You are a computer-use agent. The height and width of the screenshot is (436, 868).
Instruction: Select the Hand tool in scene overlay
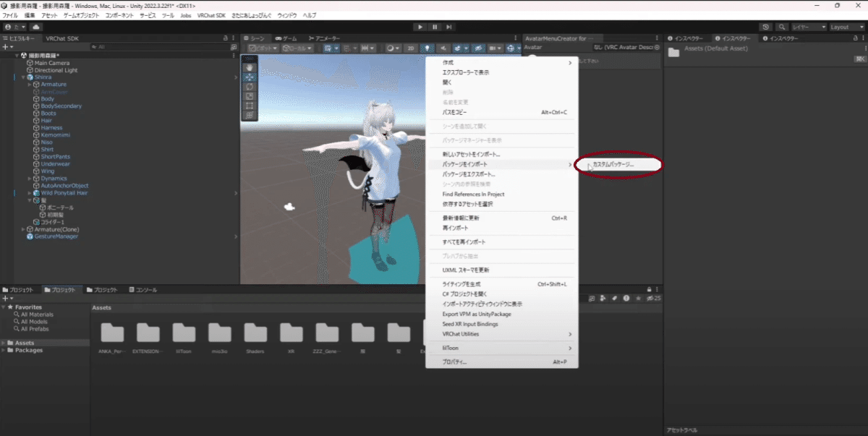250,67
